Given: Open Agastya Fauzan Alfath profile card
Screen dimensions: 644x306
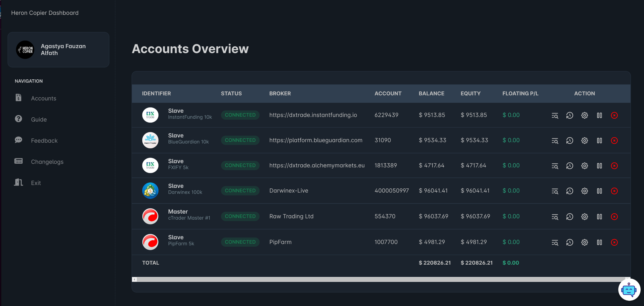Looking at the screenshot, I should tap(58, 50).
